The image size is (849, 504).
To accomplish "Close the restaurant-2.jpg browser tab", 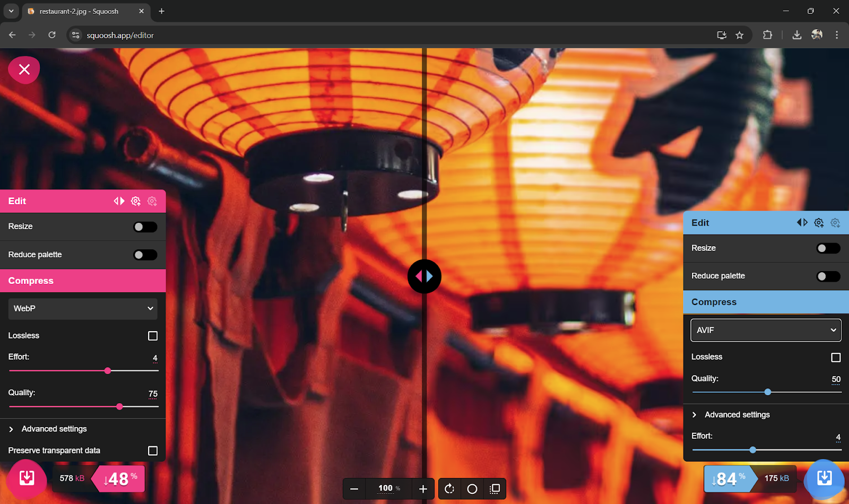I will (x=141, y=11).
